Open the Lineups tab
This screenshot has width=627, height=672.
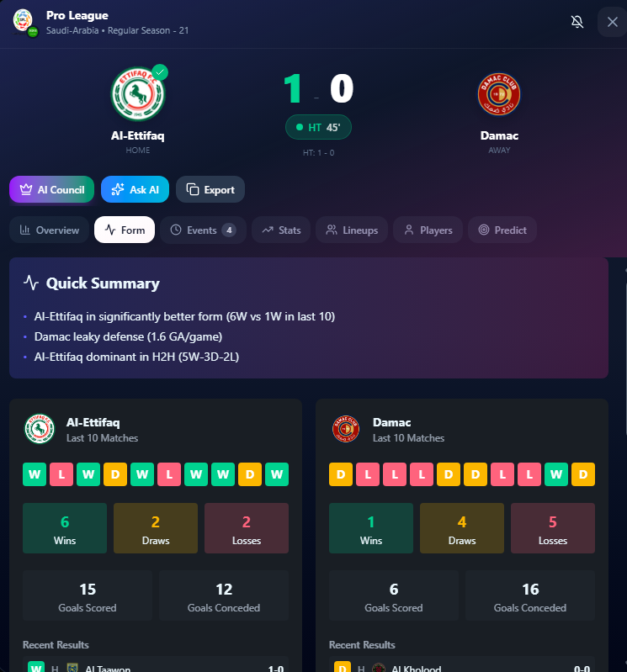(x=352, y=230)
